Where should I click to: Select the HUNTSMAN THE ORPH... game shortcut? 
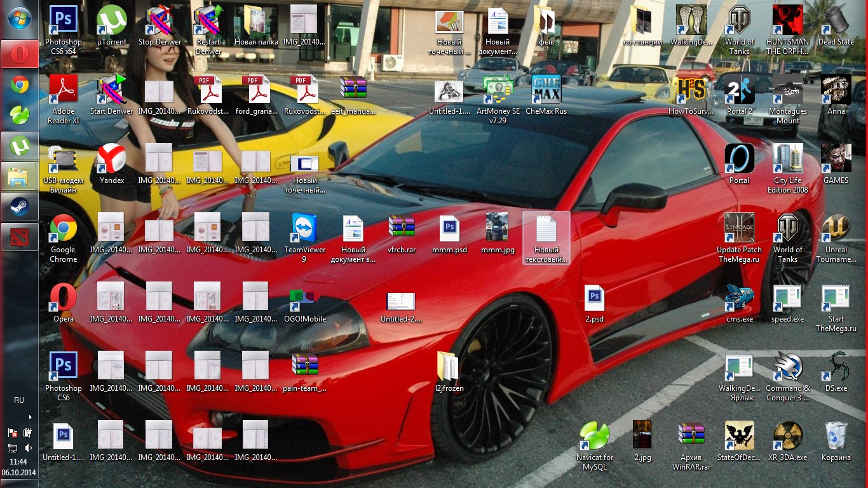[x=787, y=29]
